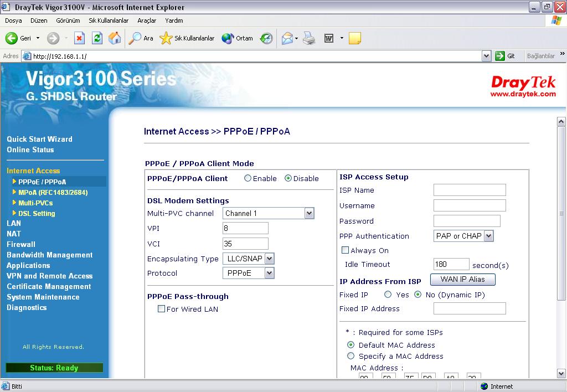Open Favorites star icon in toolbar

pyautogui.click(x=166, y=38)
